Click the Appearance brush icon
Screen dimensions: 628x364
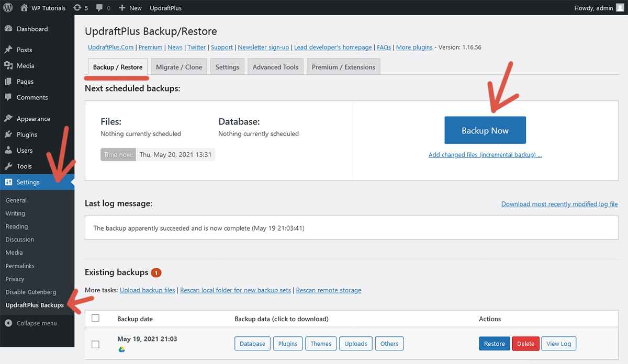[8, 119]
